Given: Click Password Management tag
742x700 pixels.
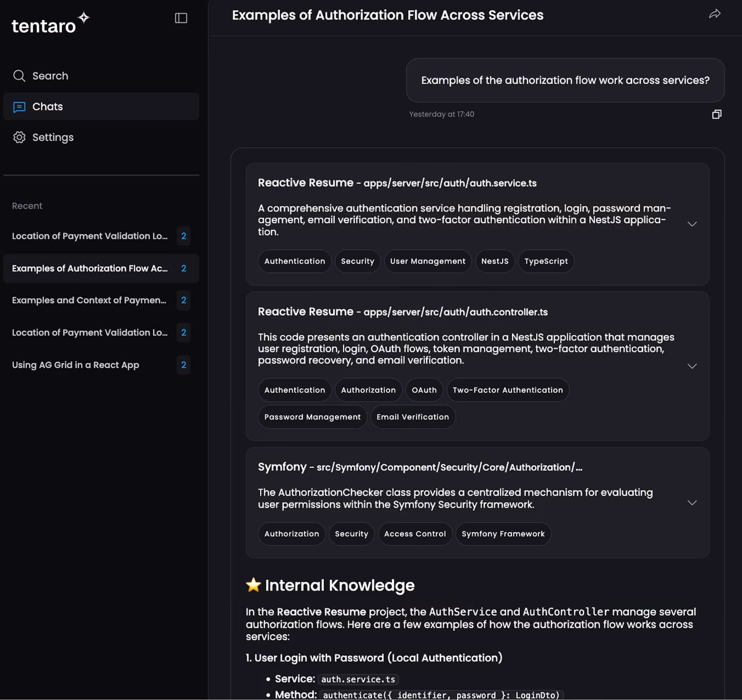Looking at the screenshot, I should (x=312, y=417).
